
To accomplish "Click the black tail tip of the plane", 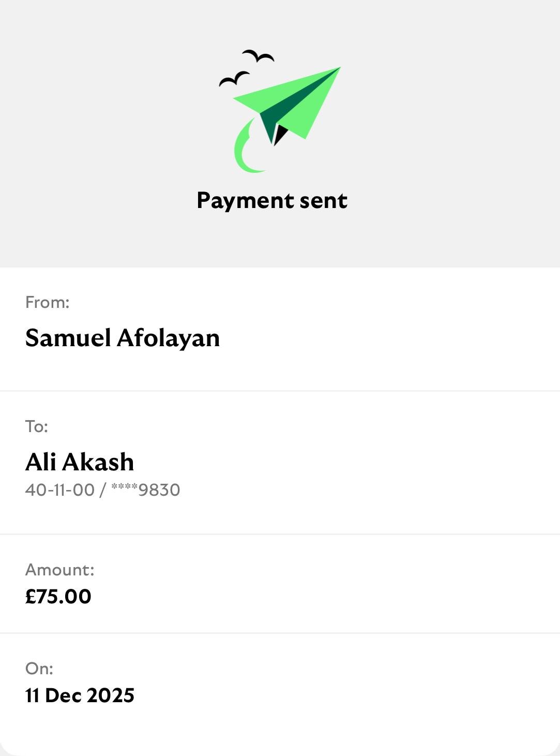I will click(x=279, y=134).
